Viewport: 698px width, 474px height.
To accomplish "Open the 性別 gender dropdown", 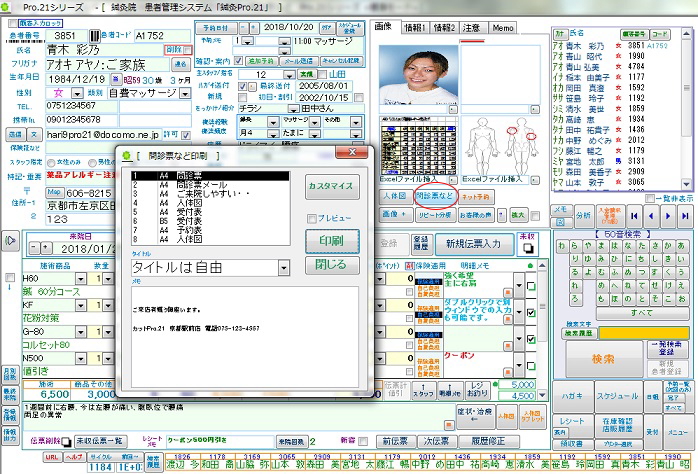I will [x=77, y=93].
